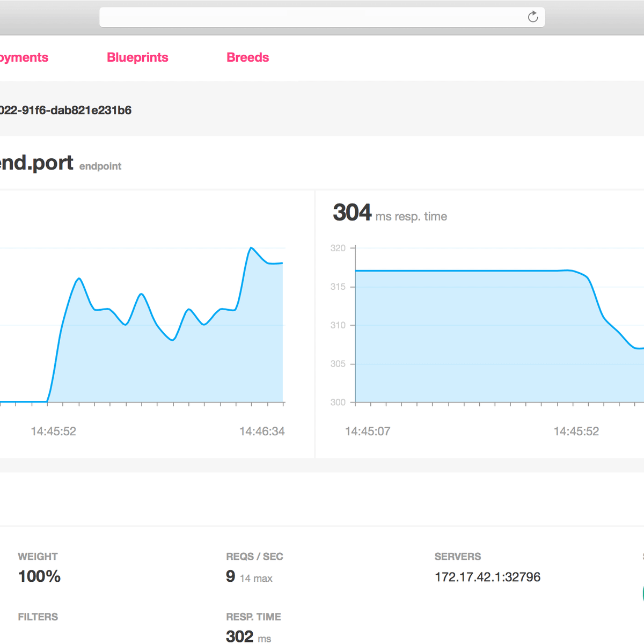Viewport: 644px width, 644px height.
Task: Click the 315 axis label on the response chart
Action: (338, 287)
